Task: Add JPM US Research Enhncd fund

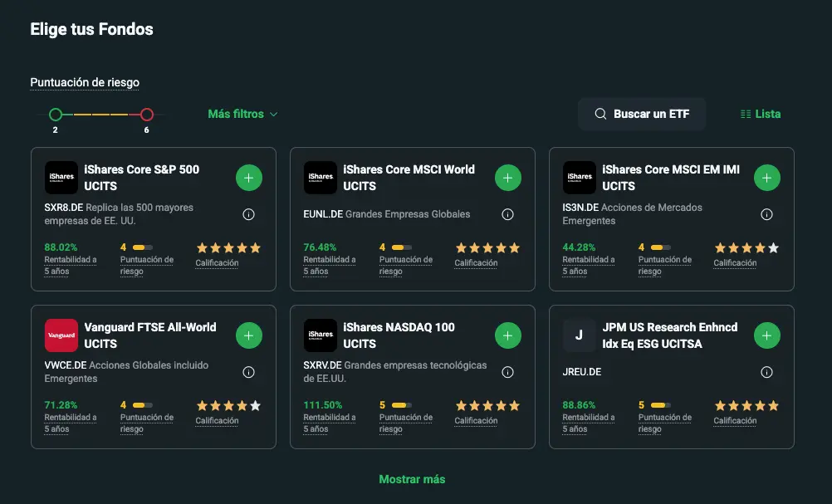Action: tap(766, 335)
